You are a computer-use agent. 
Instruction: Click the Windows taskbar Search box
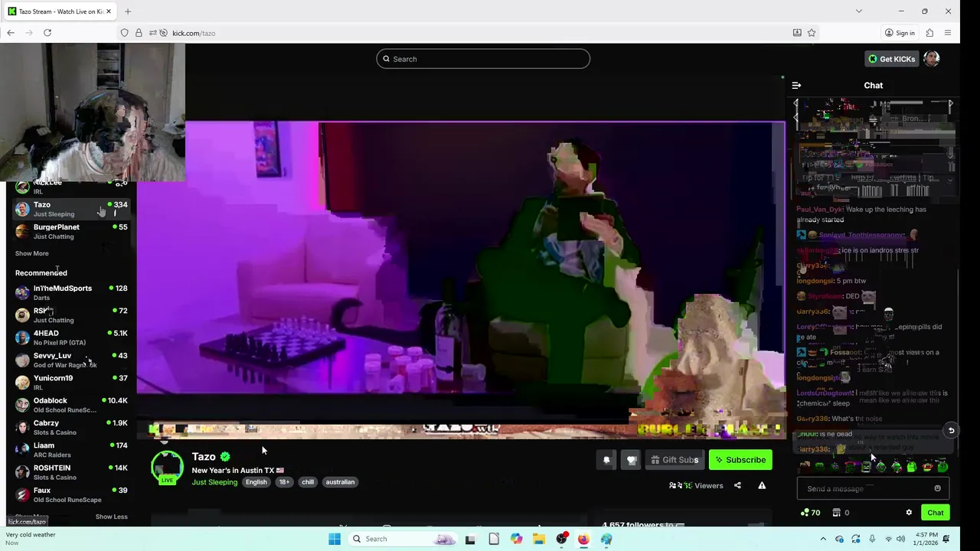[x=403, y=539]
